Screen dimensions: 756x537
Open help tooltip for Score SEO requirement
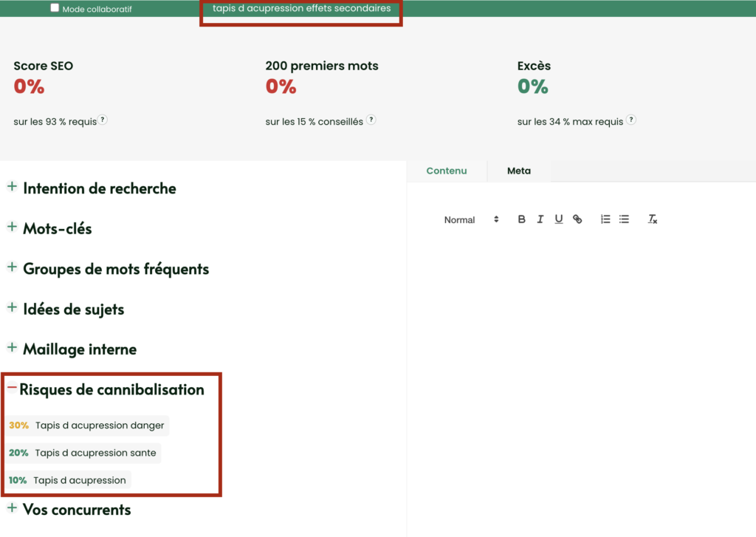103,120
